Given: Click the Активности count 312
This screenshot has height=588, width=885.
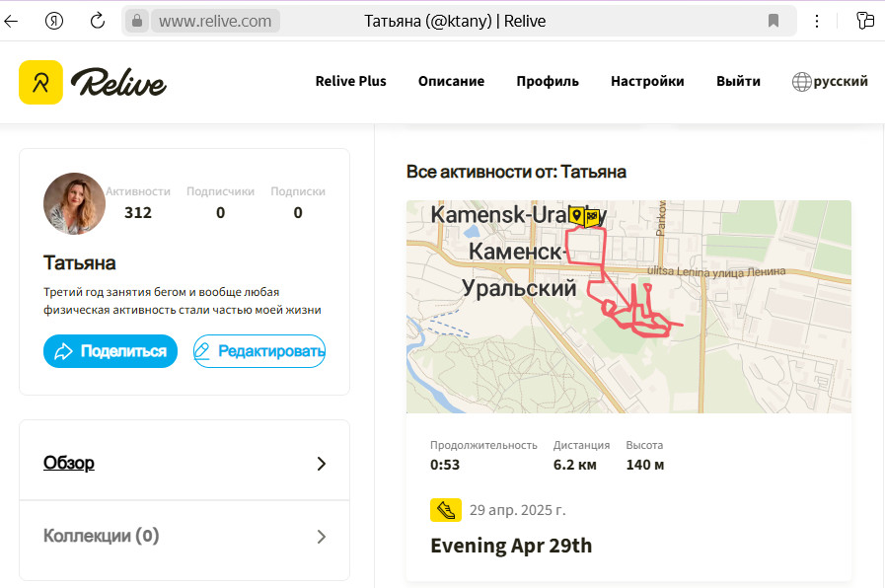Looking at the screenshot, I should pos(138,213).
